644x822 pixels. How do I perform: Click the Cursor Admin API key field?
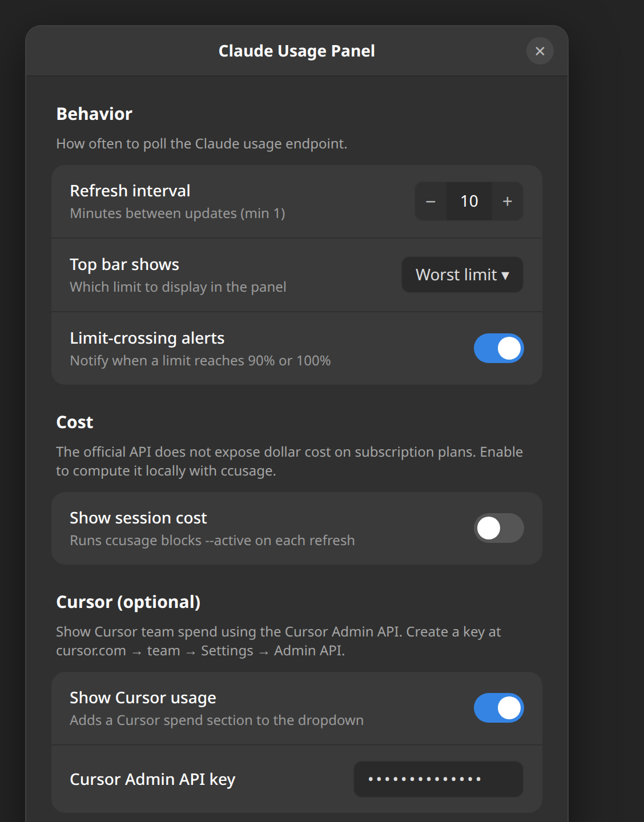coord(438,779)
